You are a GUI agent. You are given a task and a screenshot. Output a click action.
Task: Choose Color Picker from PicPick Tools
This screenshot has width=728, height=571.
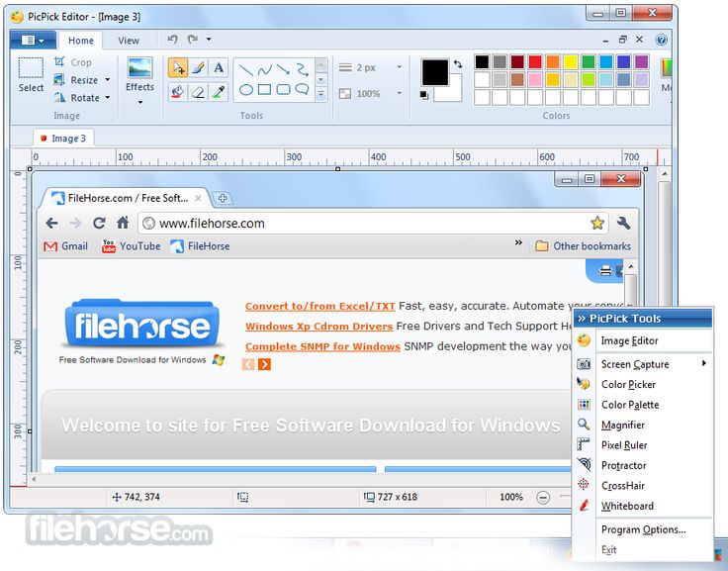pyautogui.click(x=643, y=384)
